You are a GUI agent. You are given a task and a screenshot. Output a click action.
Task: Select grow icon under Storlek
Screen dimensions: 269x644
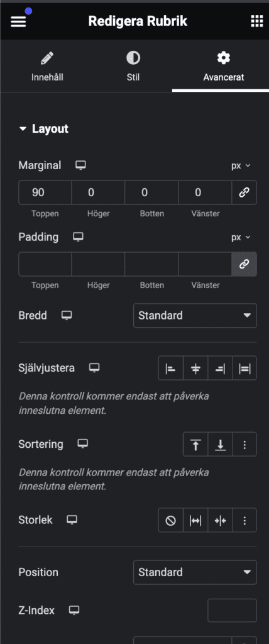195,520
